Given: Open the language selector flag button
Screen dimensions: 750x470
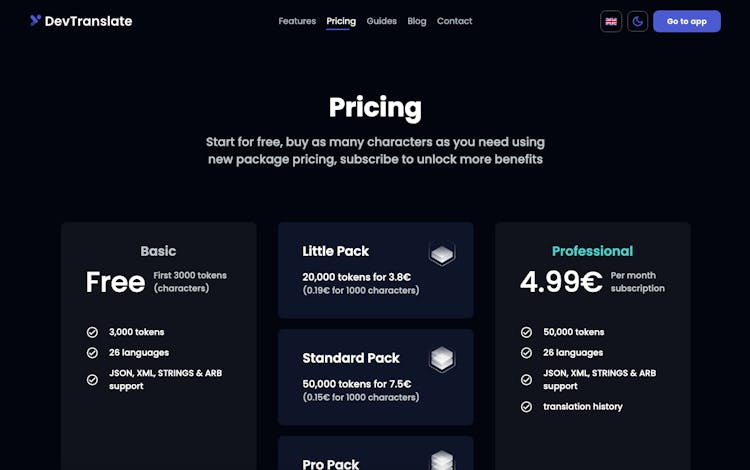Looking at the screenshot, I should coord(611,21).
